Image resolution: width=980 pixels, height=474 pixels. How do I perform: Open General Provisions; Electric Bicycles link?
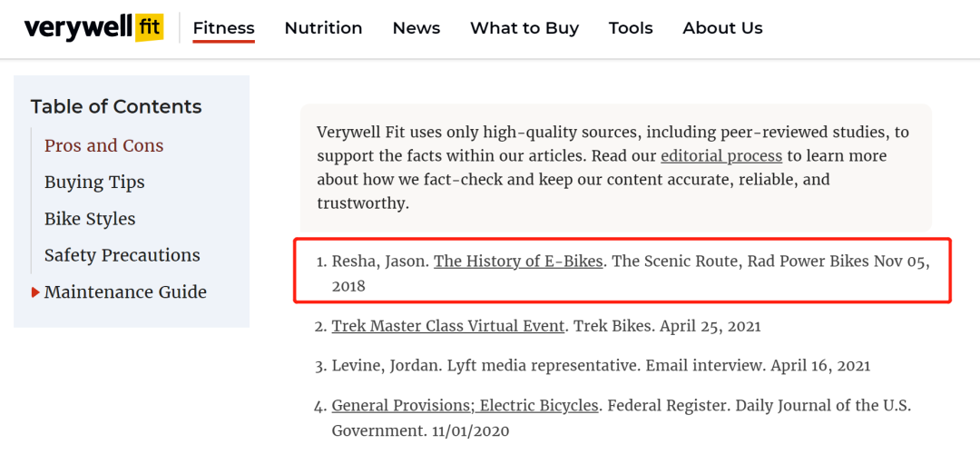465,406
